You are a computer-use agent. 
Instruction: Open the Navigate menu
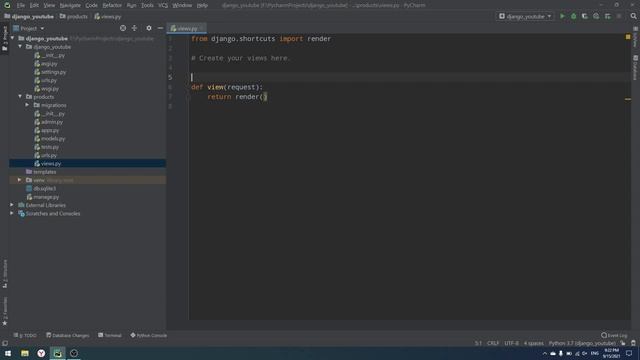click(x=70, y=5)
